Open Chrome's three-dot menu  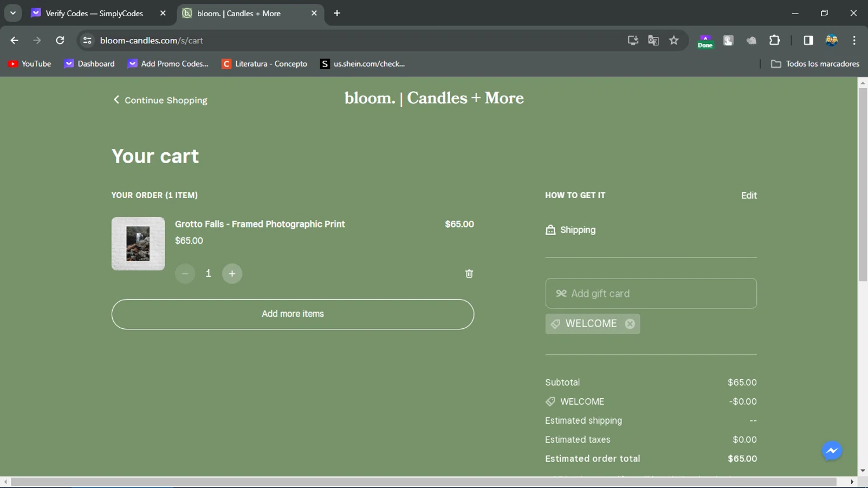click(x=854, y=41)
